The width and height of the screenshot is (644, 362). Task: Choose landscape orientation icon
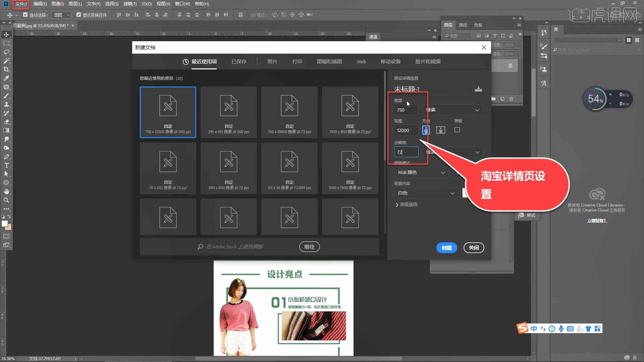(441, 130)
